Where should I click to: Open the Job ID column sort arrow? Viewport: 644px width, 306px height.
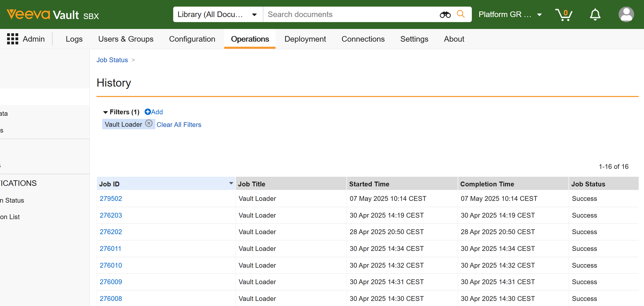click(x=231, y=183)
